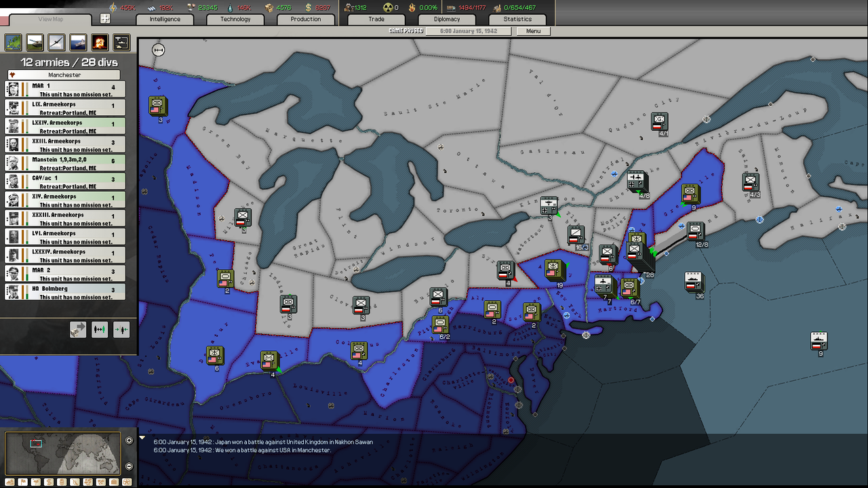Click the Nakhon Sawan battle message

(x=263, y=442)
